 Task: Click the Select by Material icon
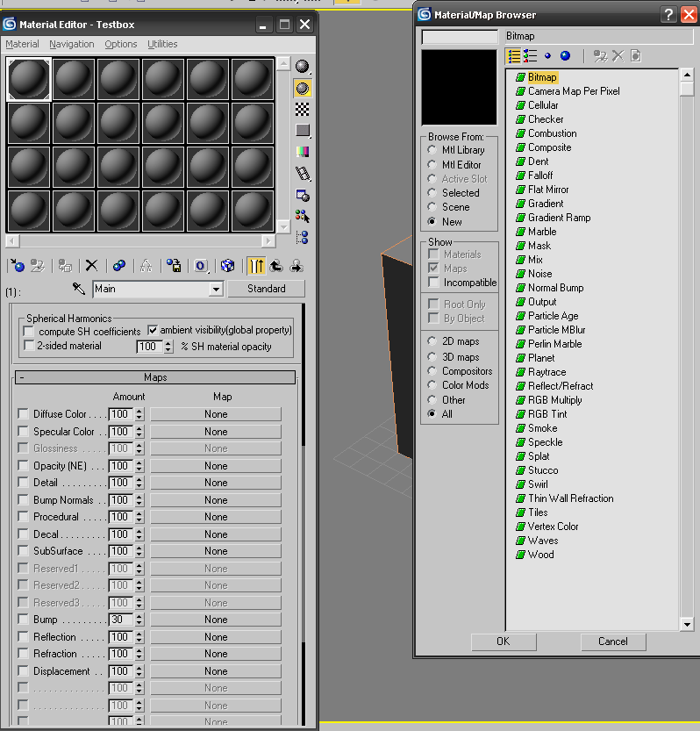click(302, 216)
